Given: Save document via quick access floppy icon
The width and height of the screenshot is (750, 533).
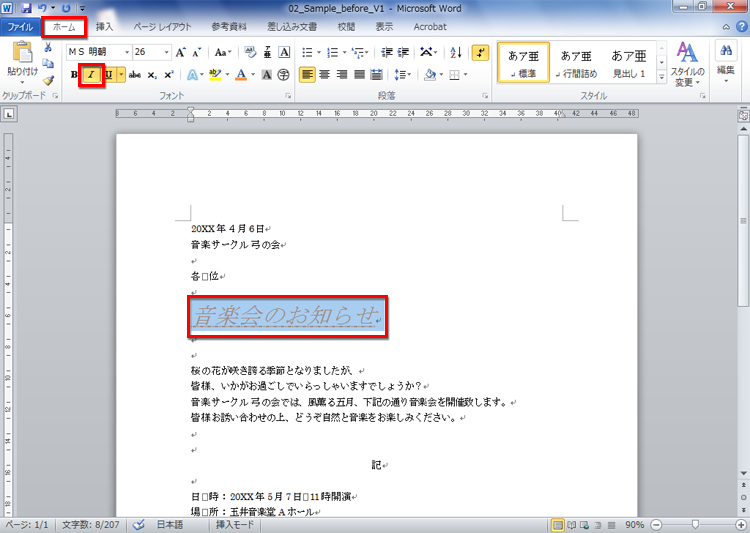Looking at the screenshot, I should click(26, 8).
